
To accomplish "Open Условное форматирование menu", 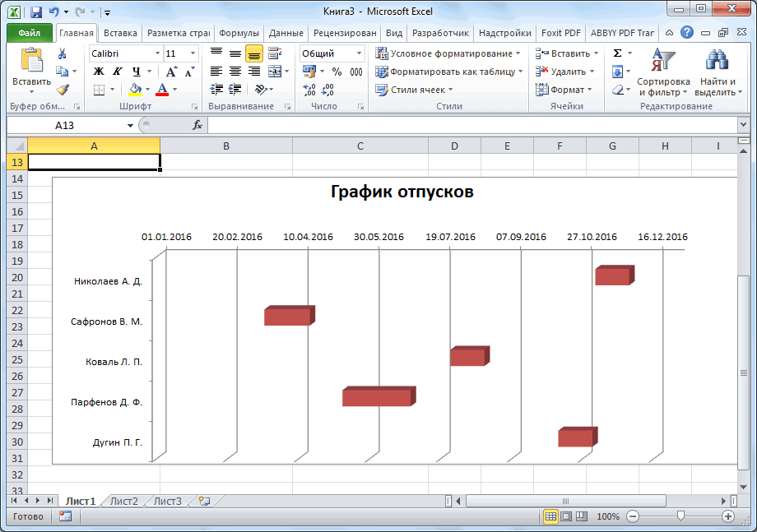I will [448, 53].
